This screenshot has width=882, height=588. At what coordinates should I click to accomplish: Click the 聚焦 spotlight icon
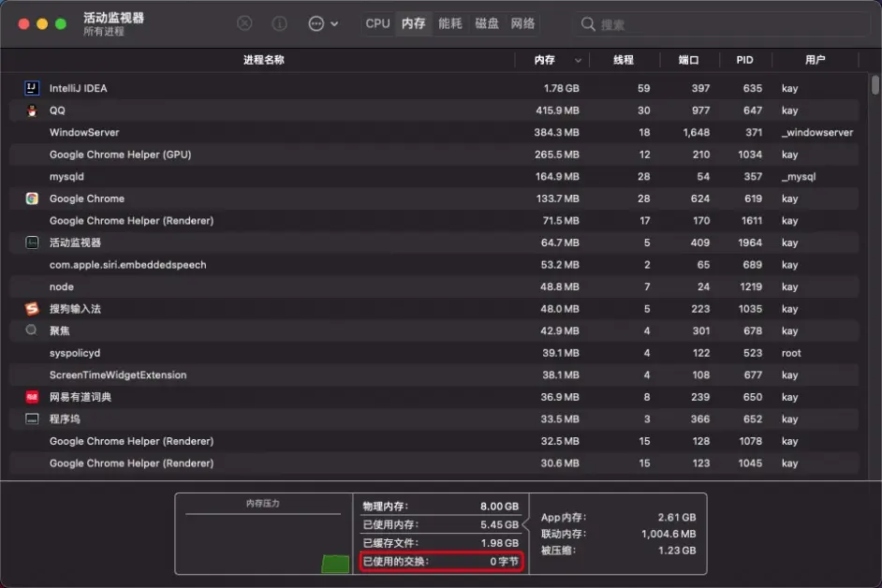pyautogui.click(x=32, y=331)
